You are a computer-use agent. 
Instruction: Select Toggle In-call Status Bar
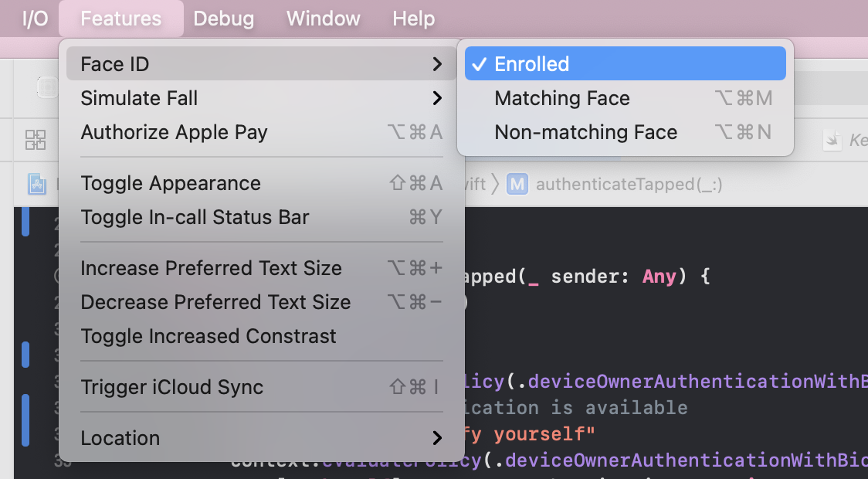tap(262, 217)
